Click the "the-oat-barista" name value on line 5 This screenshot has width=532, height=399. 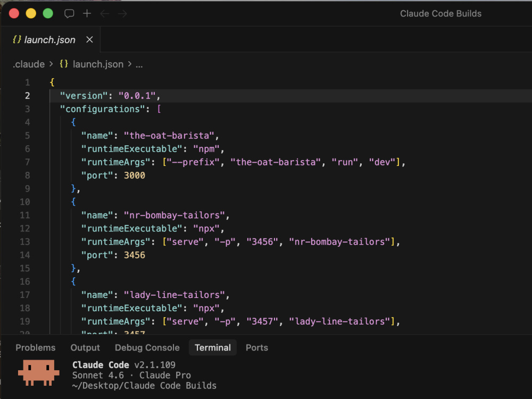coord(169,135)
